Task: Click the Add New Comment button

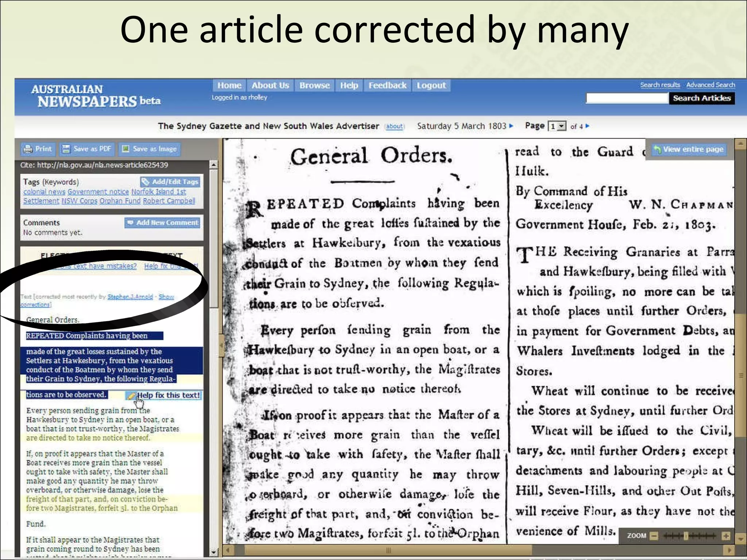Action: point(162,222)
